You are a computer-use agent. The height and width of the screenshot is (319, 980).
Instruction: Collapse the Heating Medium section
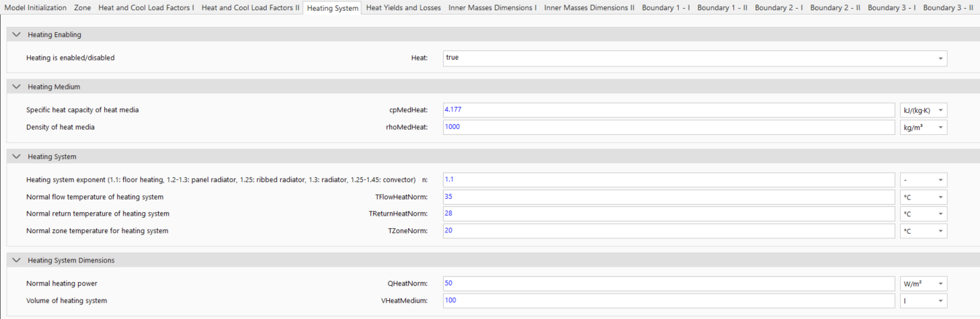(x=17, y=87)
